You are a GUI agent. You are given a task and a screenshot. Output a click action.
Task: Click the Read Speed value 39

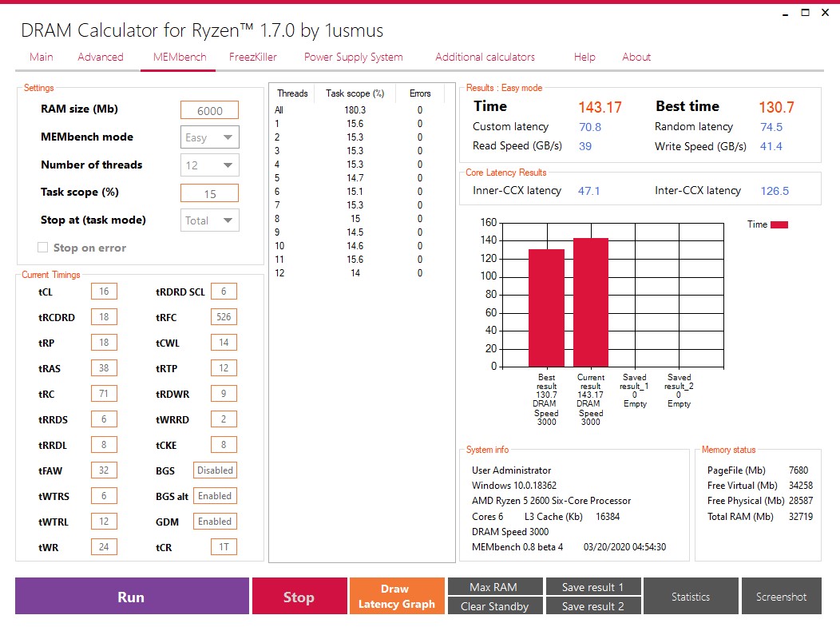[585, 146]
